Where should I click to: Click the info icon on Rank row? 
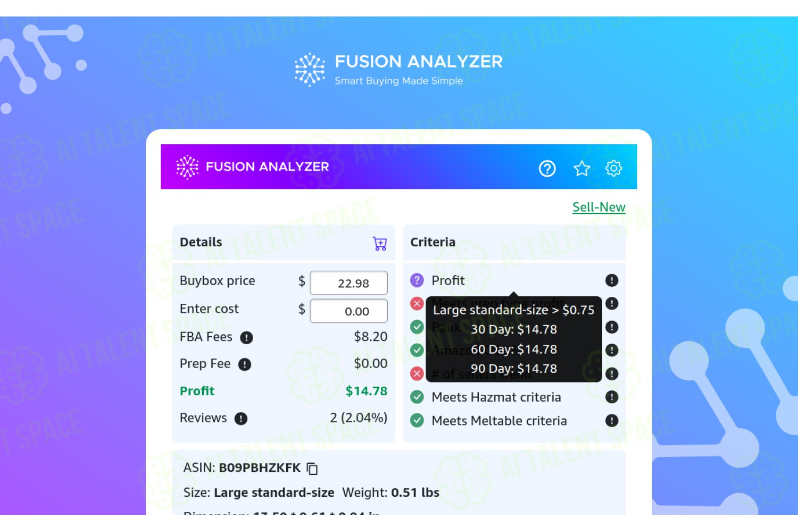click(612, 327)
